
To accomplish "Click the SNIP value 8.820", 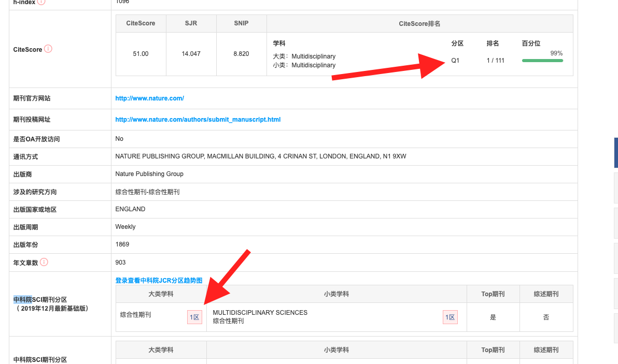I will [241, 54].
